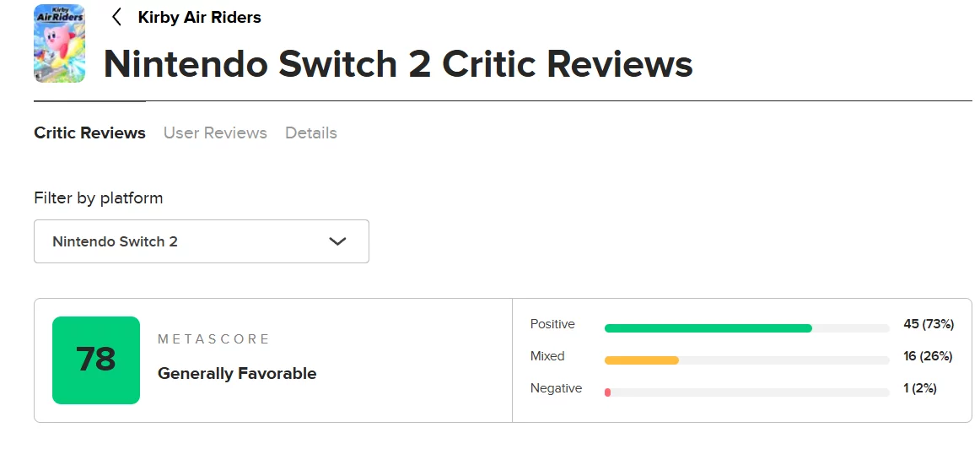Click the Nintendo Switch 2 Critic Reviews heading
The width and height of the screenshot is (980, 449).
(397, 64)
